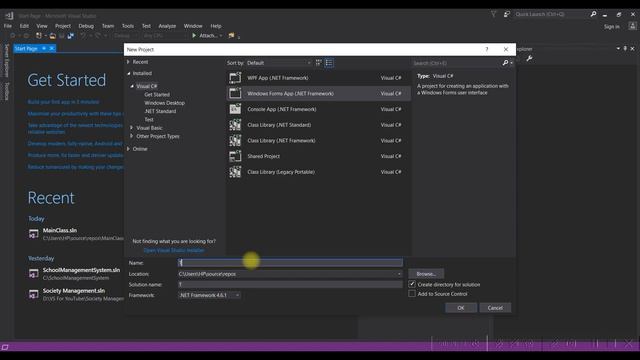Click the Browse... button
This screenshot has width=640, height=360.
[x=426, y=274]
